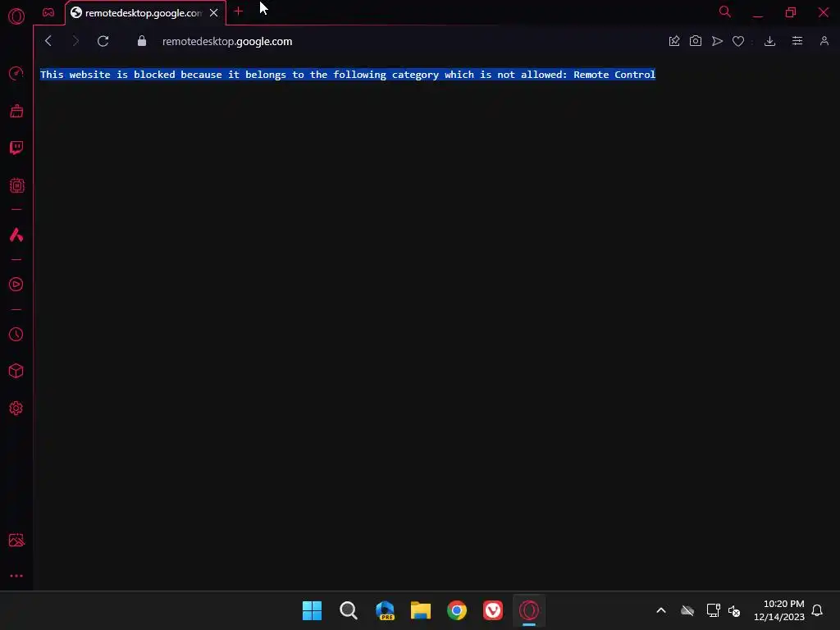Open the send arrow icon

[717, 41]
